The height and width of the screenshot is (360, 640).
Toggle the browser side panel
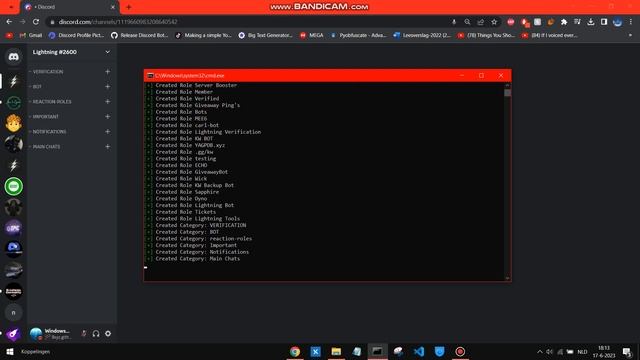click(604, 22)
